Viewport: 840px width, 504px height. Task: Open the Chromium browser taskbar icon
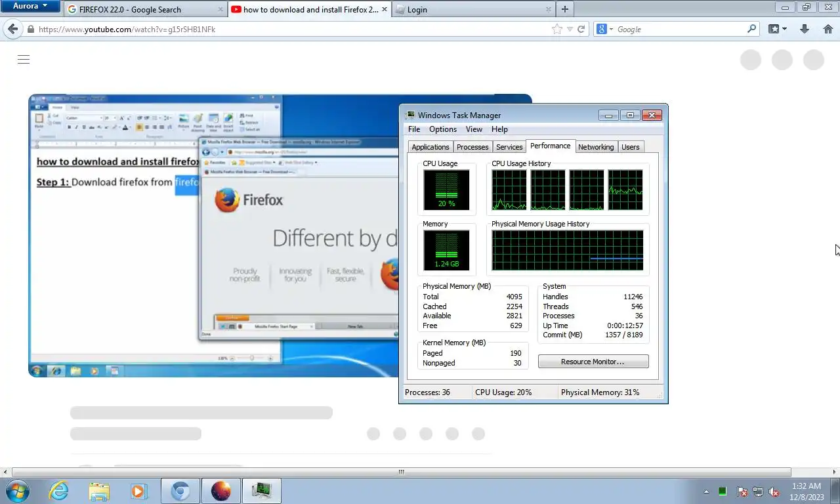click(x=180, y=491)
